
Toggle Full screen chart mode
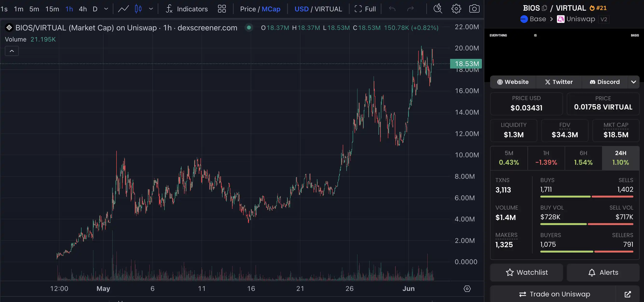[x=365, y=9]
